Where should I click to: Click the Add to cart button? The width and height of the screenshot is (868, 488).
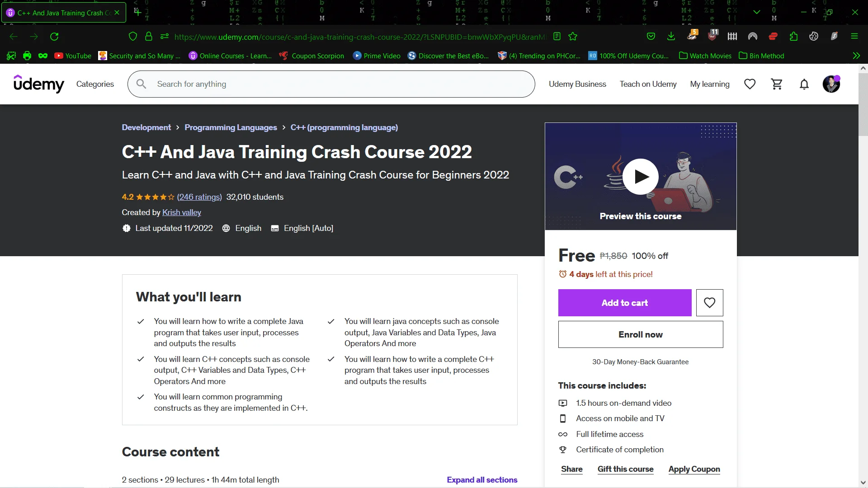(625, 303)
